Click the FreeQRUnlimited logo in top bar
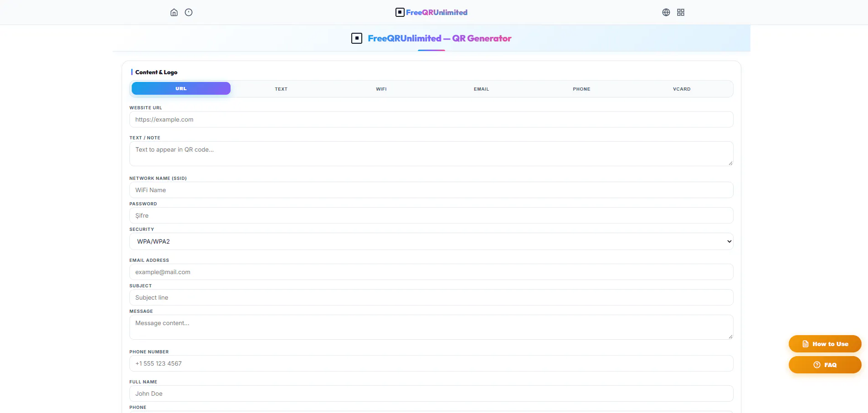The width and height of the screenshot is (868, 413). coord(431,12)
